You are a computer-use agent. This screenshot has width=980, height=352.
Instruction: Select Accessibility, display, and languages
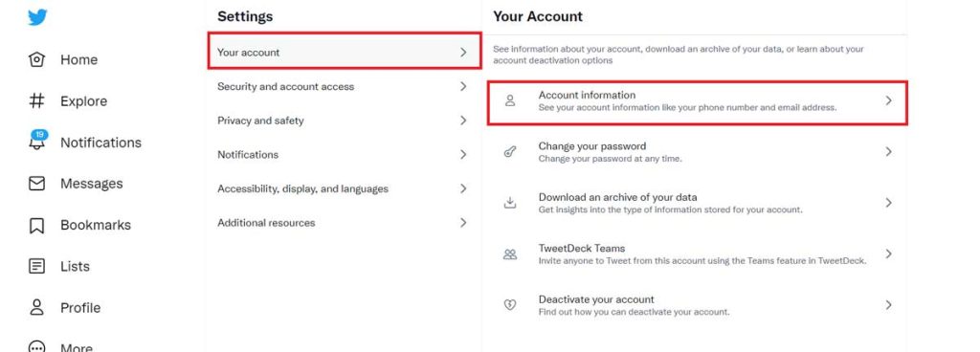344,188
